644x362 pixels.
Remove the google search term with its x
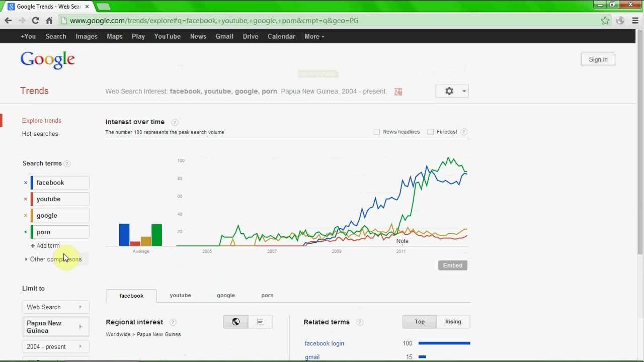(26, 216)
